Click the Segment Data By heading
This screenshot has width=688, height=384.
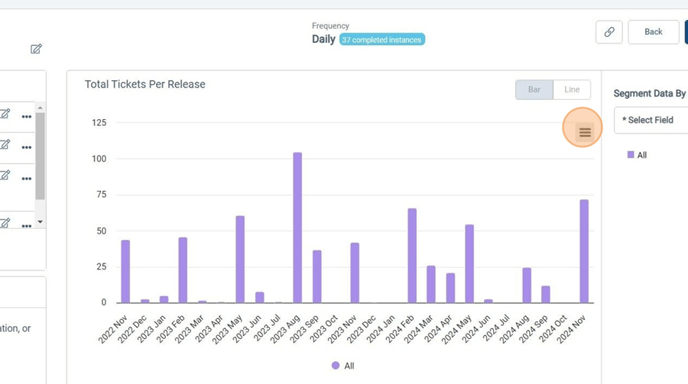coord(649,93)
